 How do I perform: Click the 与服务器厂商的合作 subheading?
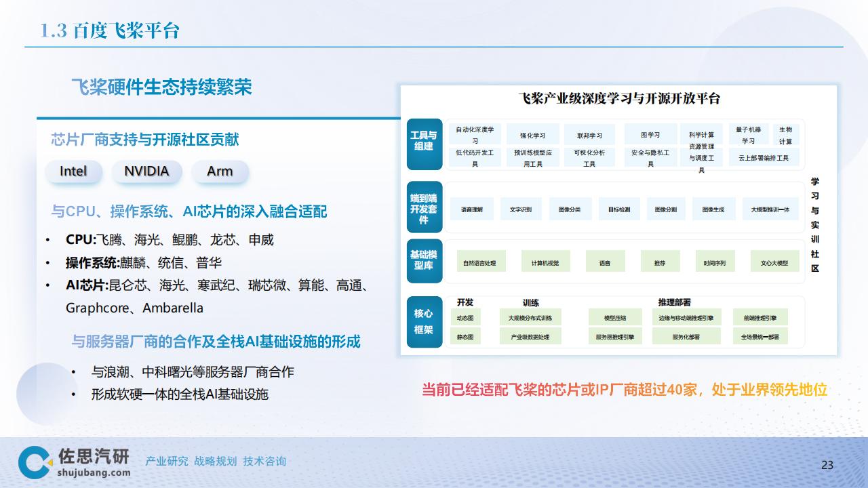216,342
